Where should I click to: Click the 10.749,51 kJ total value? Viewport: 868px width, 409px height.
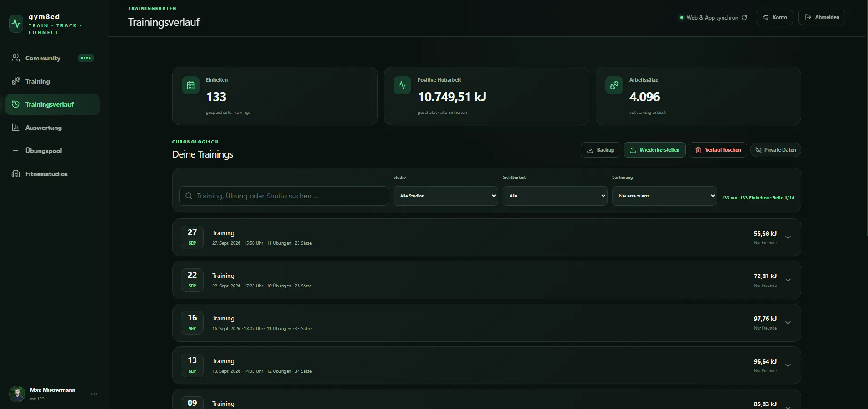tap(452, 97)
